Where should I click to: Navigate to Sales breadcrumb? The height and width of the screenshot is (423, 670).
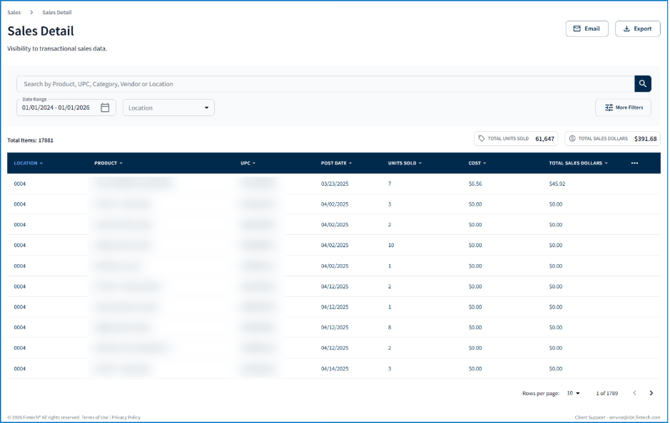[14, 13]
